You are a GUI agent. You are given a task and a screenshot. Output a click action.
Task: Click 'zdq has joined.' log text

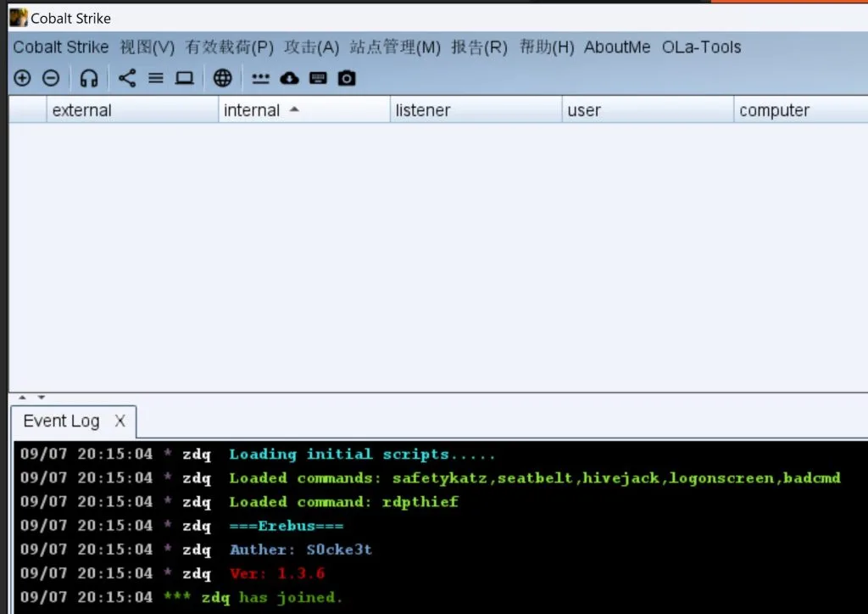pos(272,597)
